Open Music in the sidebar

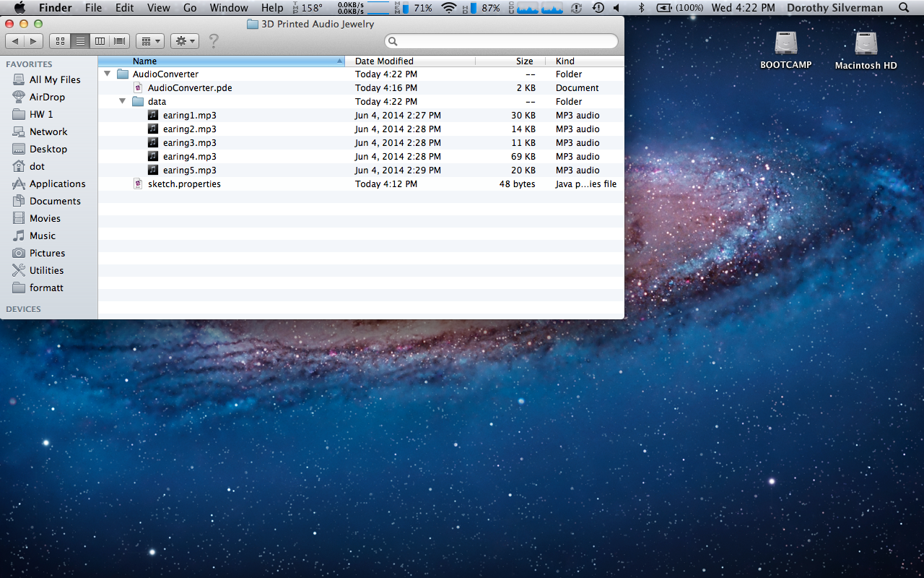35,236
